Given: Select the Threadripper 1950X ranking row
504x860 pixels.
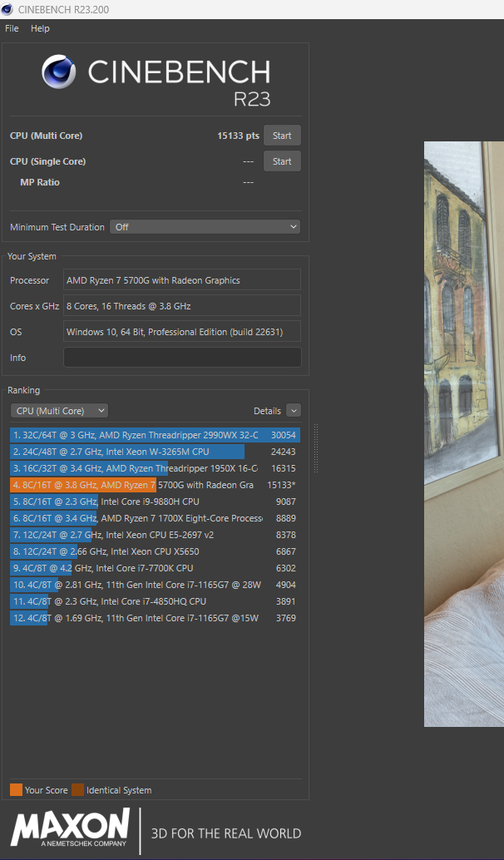Looking at the screenshot, I should pos(156,468).
